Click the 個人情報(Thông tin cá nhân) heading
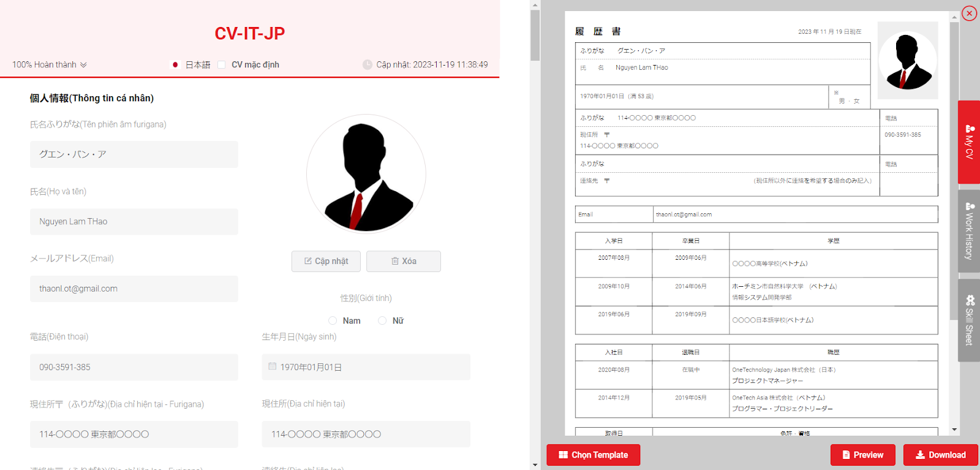This screenshot has height=470, width=980. (92, 98)
